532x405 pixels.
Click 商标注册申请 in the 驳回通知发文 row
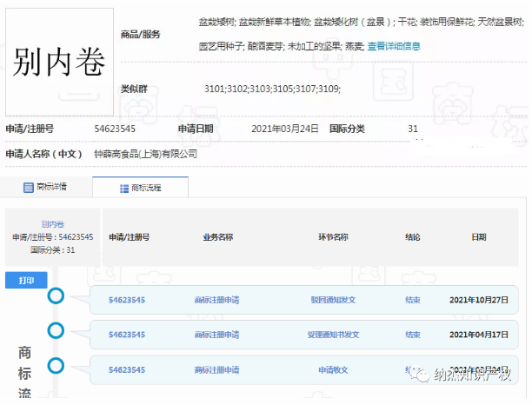point(216,300)
